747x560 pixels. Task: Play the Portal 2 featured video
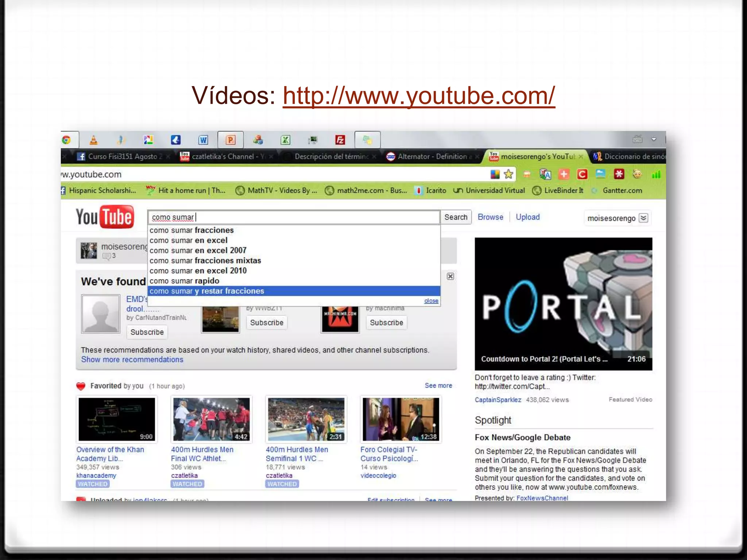pos(563,304)
